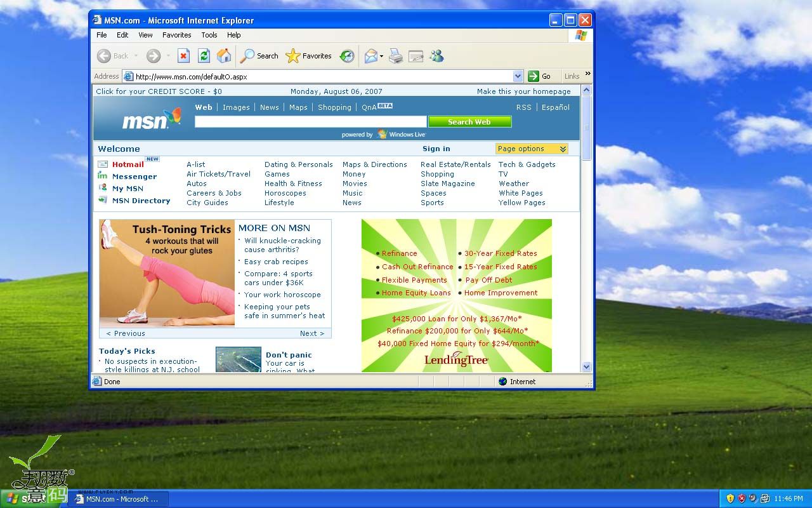Screen dimensions: 812x508
Task: Click the Slate Magazine link
Action: (x=448, y=184)
